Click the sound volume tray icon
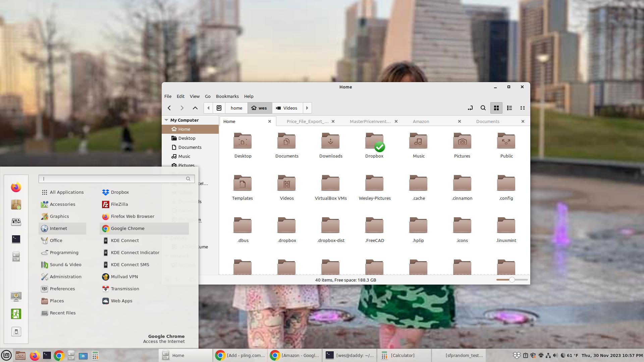The width and height of the screenshot is (644, 362). [555, 355]
